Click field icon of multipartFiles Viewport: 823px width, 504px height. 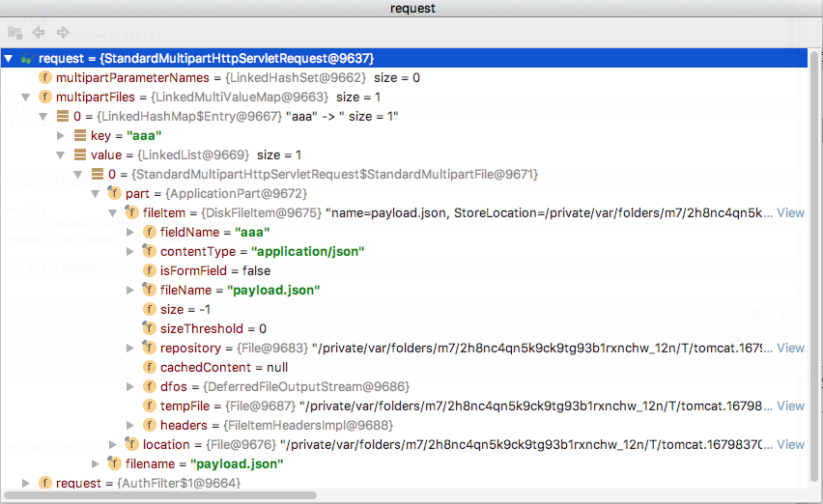point(45,97)
